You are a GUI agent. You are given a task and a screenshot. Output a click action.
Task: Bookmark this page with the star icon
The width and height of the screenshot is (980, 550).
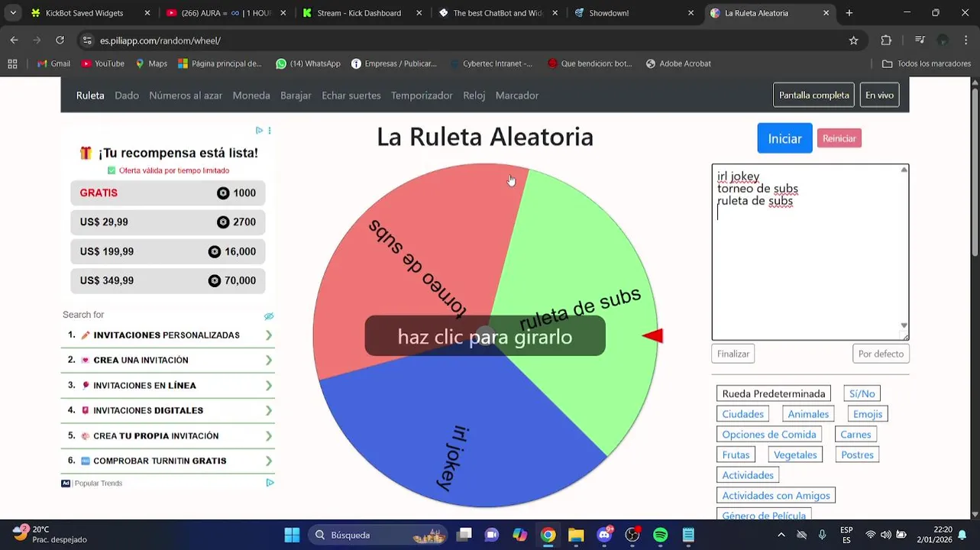853,40
